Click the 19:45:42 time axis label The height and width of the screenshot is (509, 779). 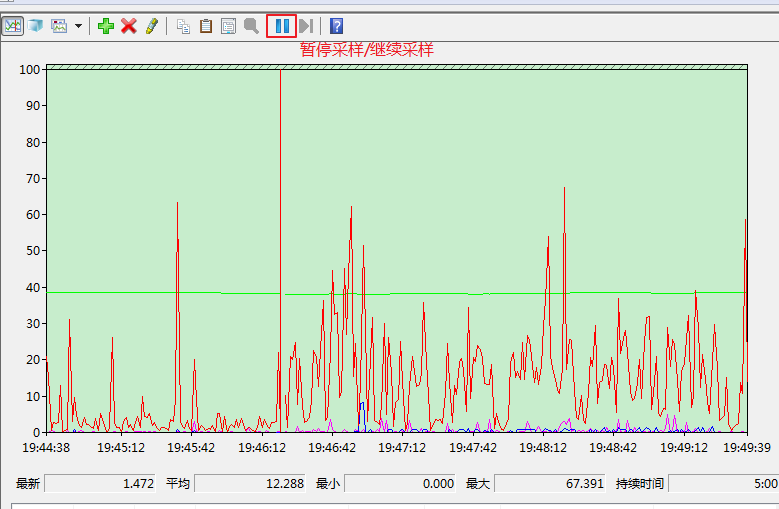(x=191, y=447)
